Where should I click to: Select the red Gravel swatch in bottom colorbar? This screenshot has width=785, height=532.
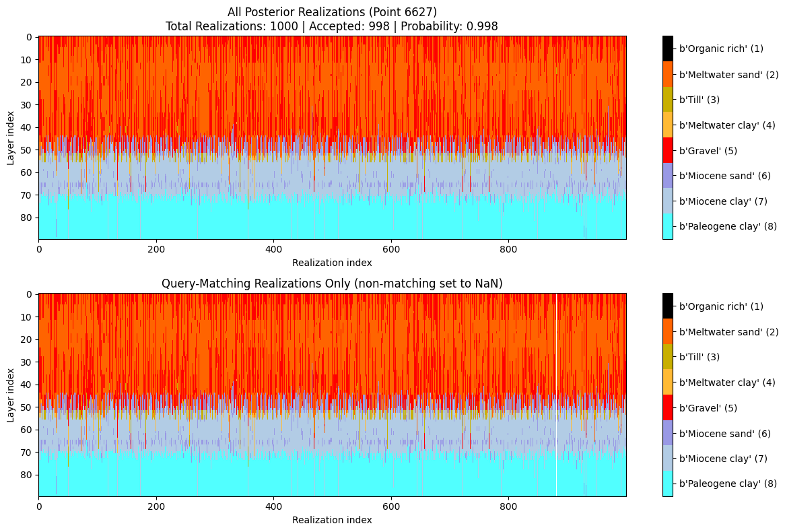(x=667, y=407)
